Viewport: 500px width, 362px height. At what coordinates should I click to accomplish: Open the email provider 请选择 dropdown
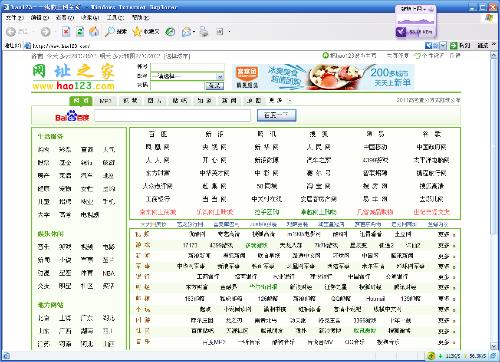coord(187,76)
